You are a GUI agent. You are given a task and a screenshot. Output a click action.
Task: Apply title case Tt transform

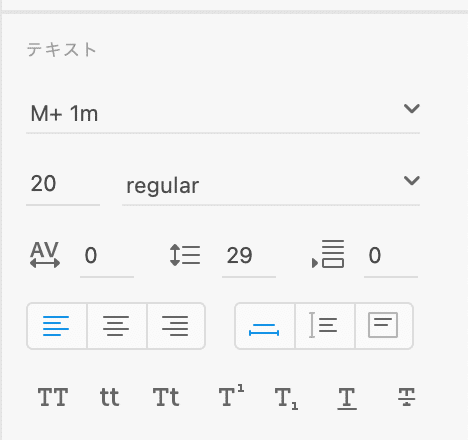pos(166,397)
